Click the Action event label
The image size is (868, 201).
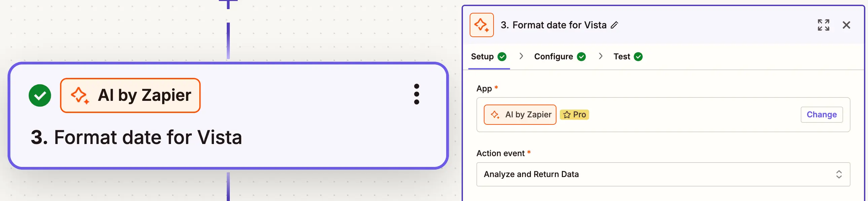pos(500,153)
